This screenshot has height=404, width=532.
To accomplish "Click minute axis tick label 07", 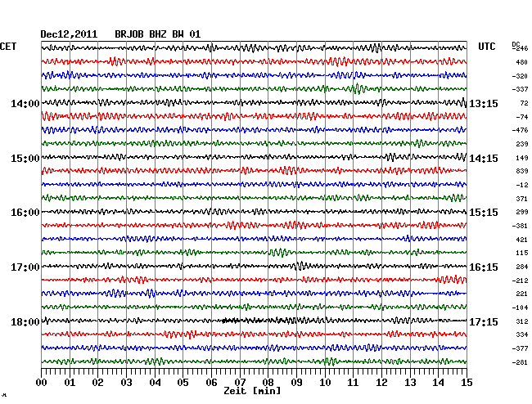I will point(240,383).
